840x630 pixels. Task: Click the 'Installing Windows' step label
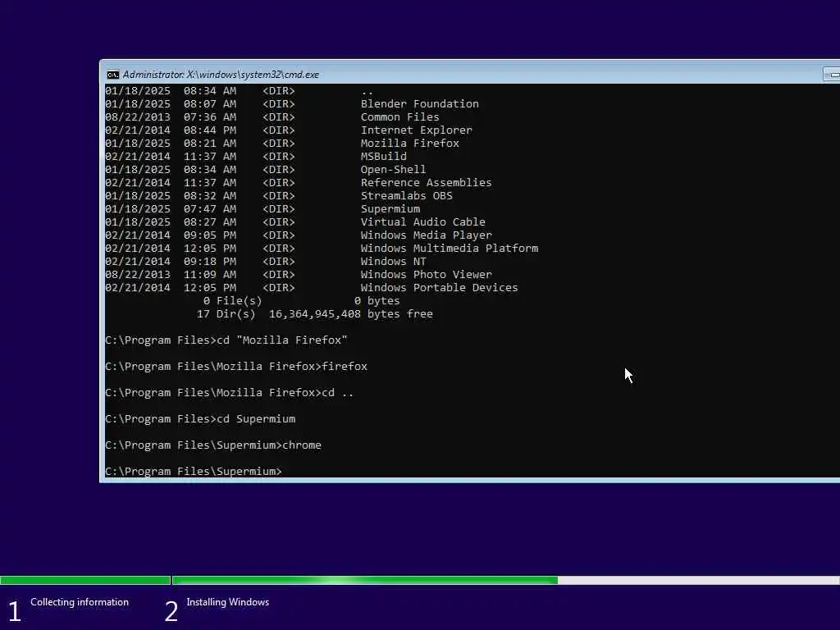[228, 602]
